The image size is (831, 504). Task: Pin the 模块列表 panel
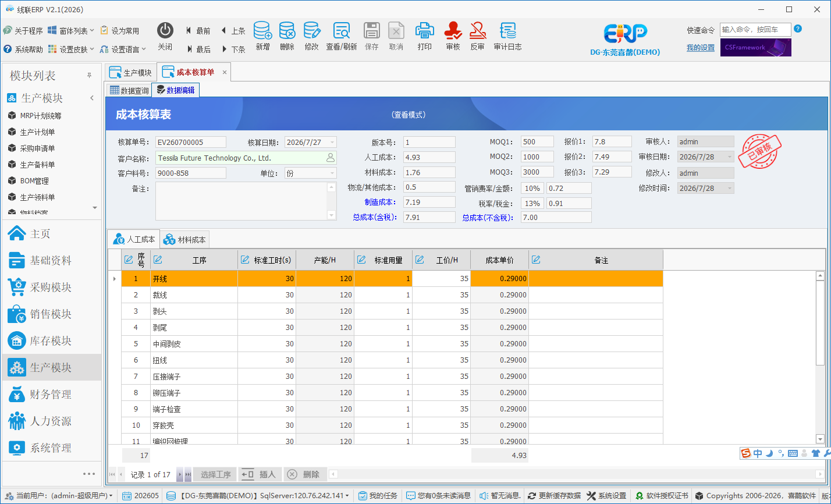[x=90, y=76]
